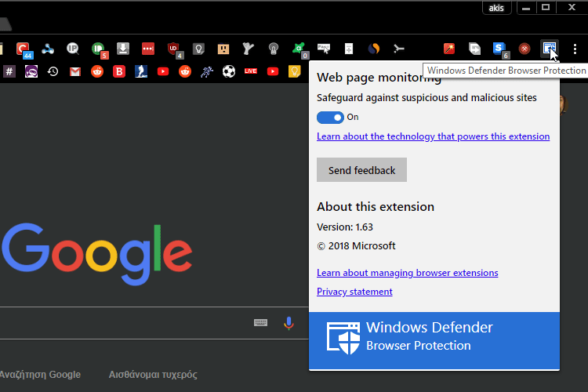Click the Windows Defender Browser Protection banner
The width and height of the screenshot is (588, 392).
(434, 340)
